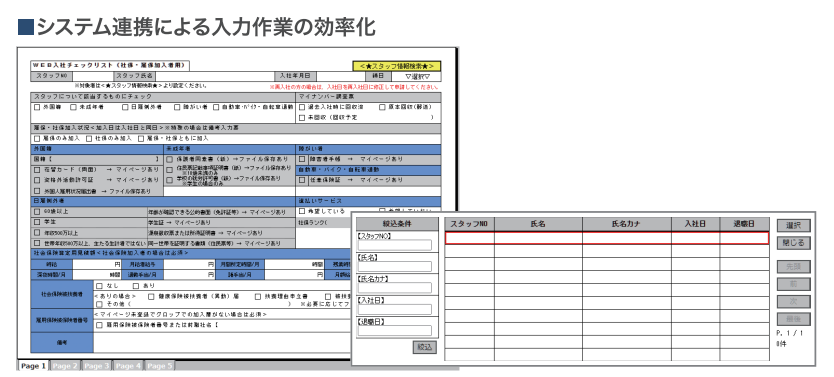Check 社保のみ加入 option

tap(88, 138)
